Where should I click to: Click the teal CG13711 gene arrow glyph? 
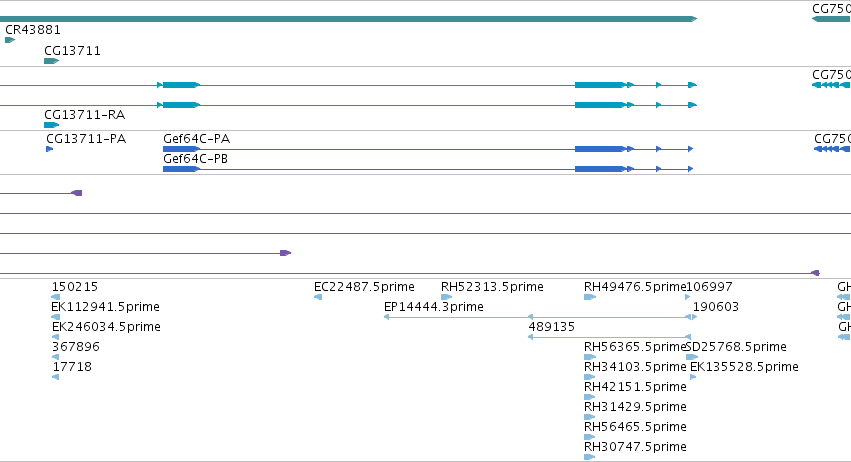[x=51, y=61]
